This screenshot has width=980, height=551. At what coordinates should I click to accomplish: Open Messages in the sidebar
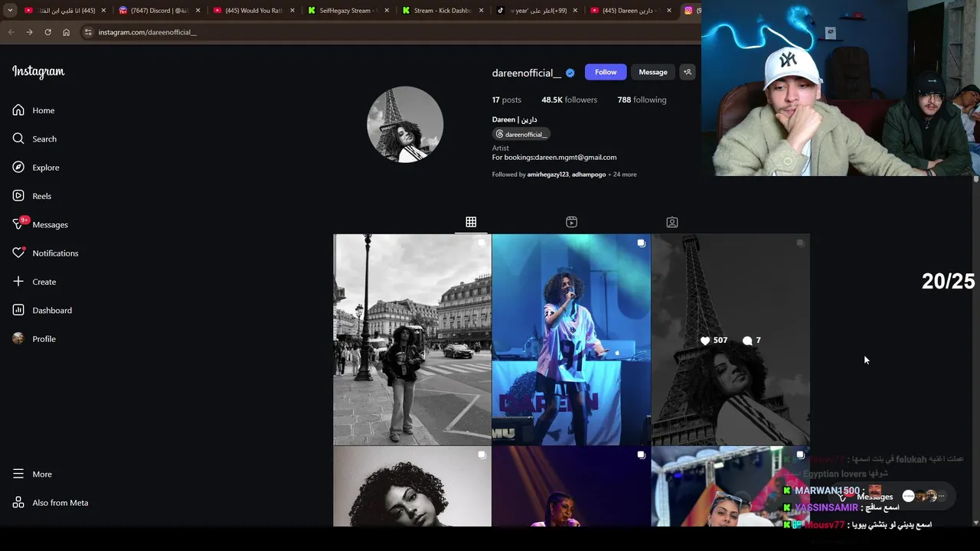(x=41, y=224)
